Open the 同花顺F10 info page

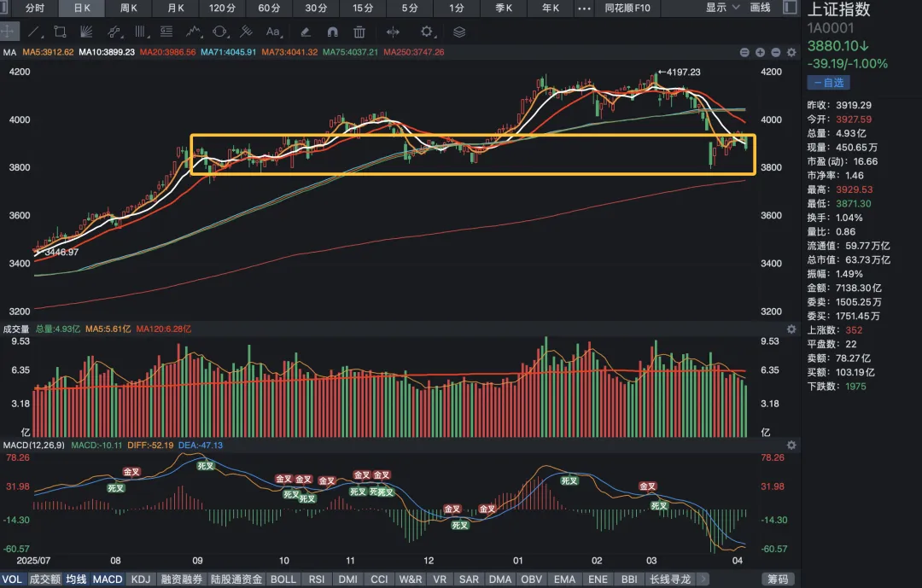(627, 9)
